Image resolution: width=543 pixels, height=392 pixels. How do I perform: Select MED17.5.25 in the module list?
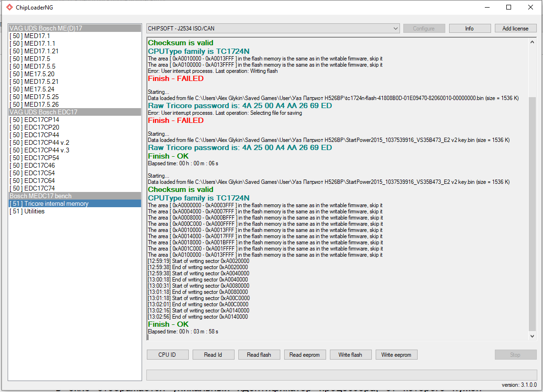pos(41,97)
